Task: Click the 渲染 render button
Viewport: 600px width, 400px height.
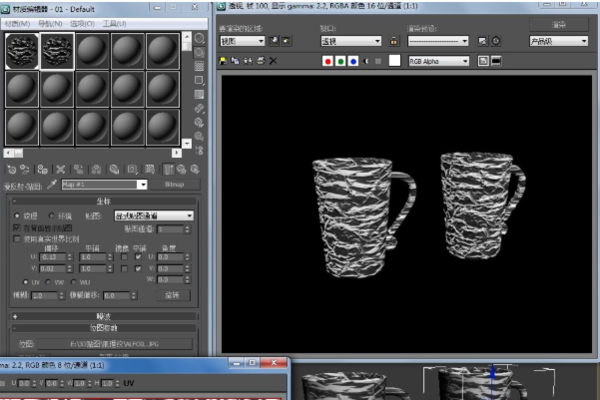Action: tap(557, 23)
